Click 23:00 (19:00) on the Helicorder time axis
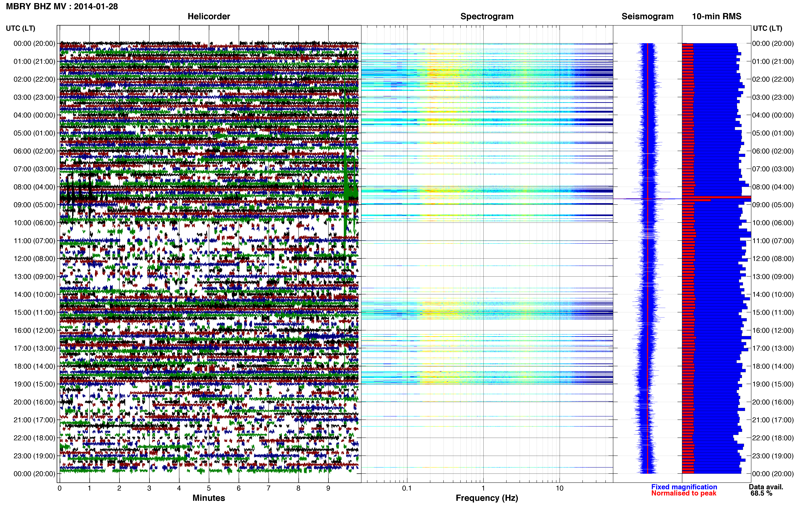This screenshot has width=812, height=508. 34,456
